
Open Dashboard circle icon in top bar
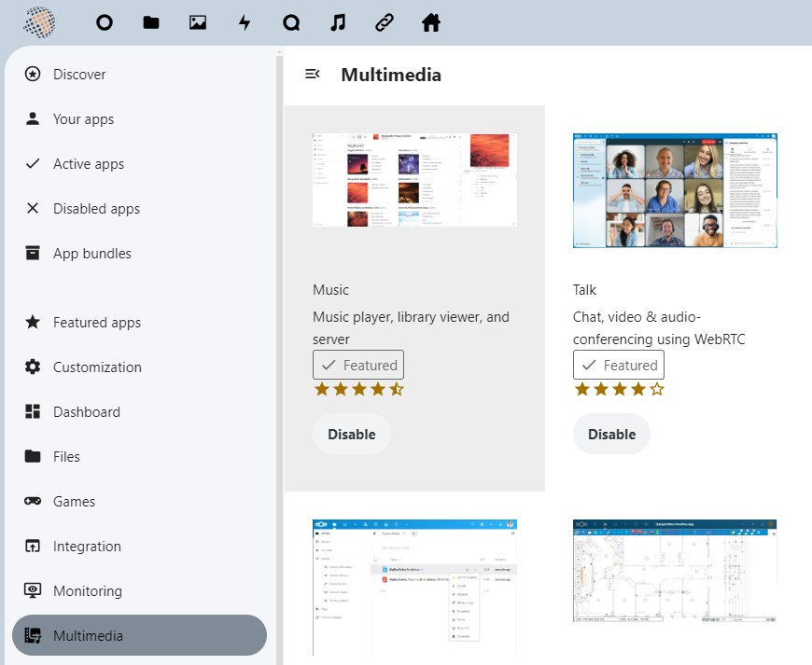tap(105, 22)
